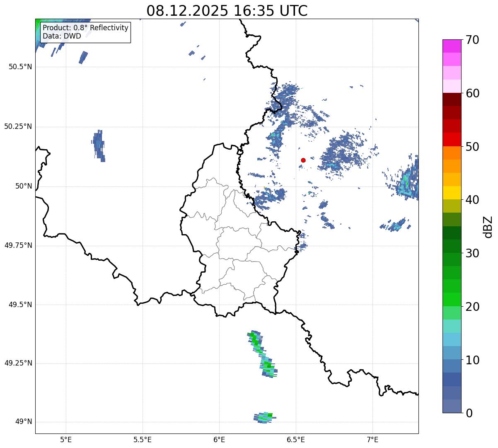Click the '49.25°N' latitude label

pyautogui.click(x=18, y=363)
